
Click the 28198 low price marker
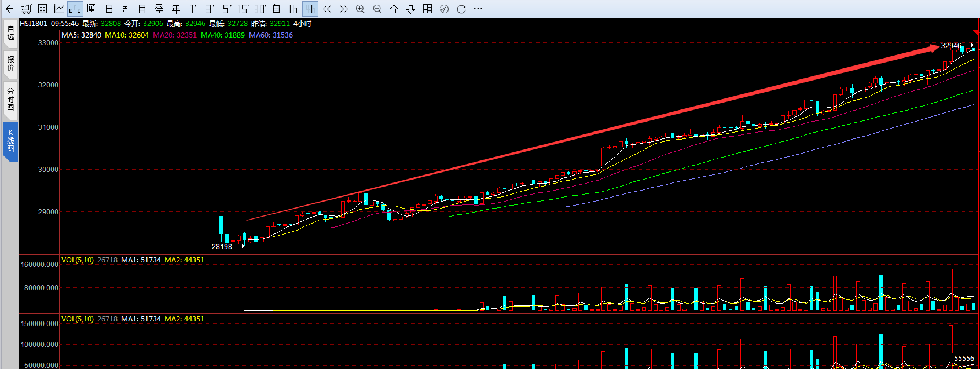tap(222, 247)
